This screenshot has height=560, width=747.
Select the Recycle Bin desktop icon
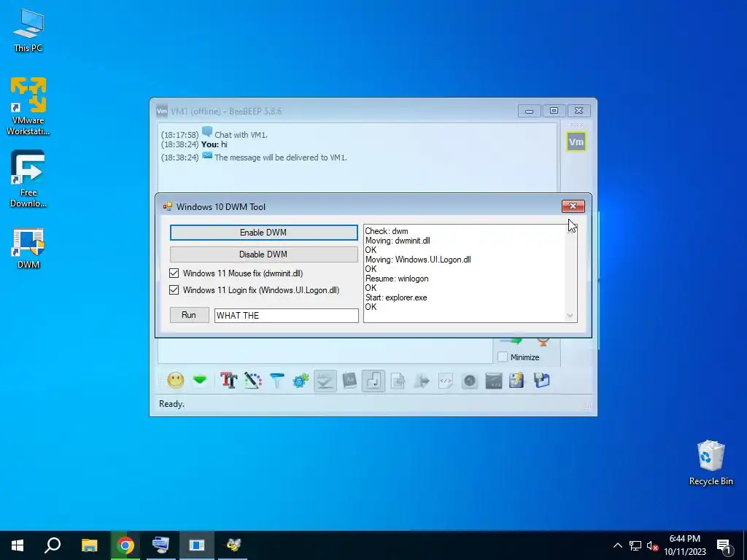coord(711,462)
